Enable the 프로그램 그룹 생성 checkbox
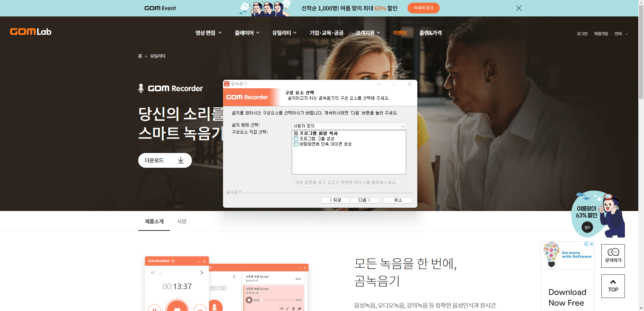 tap(296, 139)
